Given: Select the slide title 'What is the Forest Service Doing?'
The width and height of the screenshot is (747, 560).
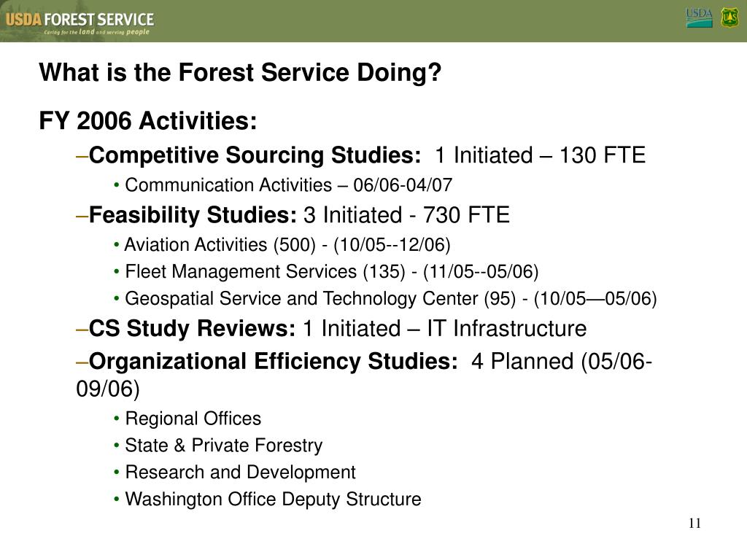Looking at the screenshot, I should point(240,72).
